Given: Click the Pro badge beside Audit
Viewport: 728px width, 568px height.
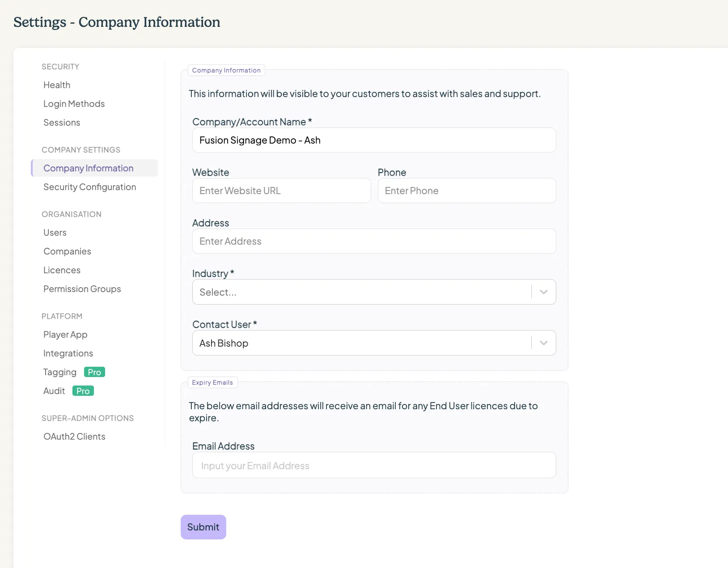Looking at the screenshot, I should [x=83, y=391].
